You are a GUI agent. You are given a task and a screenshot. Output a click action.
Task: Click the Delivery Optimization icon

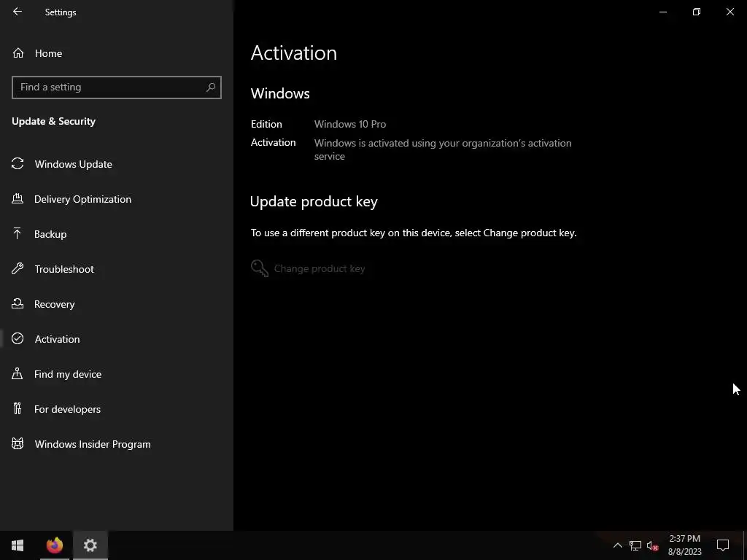(x=18, y=198)
